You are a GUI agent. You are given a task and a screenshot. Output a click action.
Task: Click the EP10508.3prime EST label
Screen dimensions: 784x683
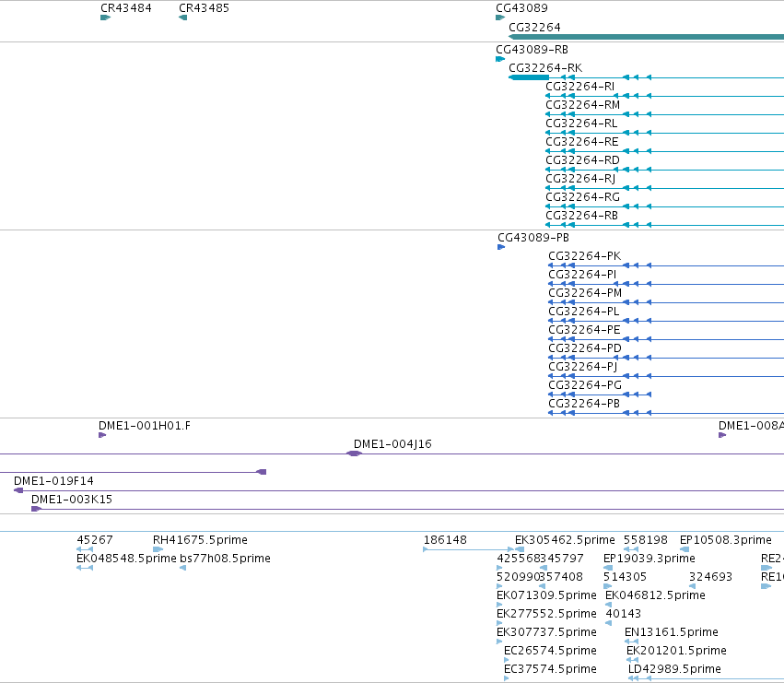726,540
